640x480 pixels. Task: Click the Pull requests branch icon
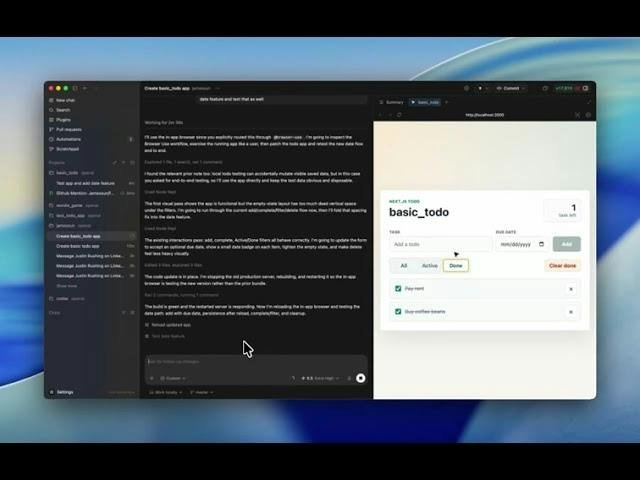pos(51,129)
